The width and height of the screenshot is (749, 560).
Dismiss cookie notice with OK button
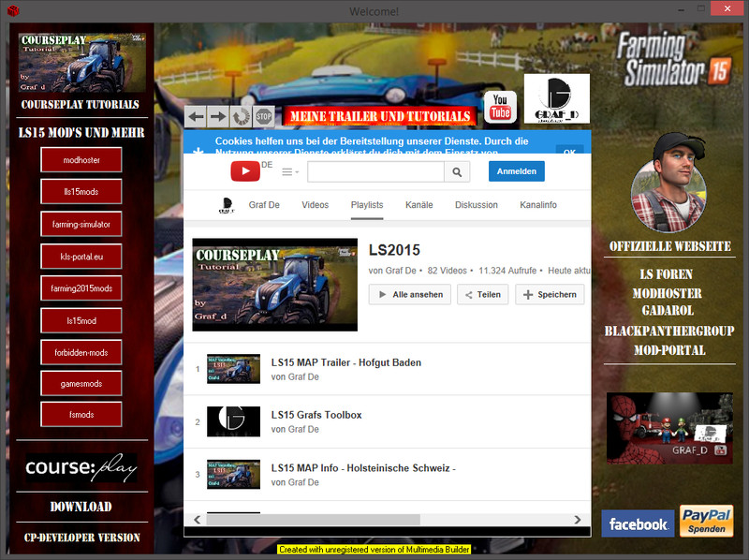tap(568, 150)
